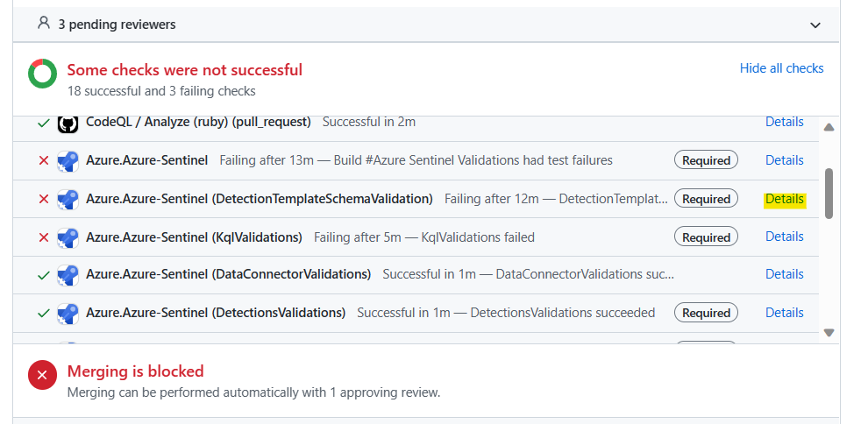
Task: Expand the 3 pending reviewers chevron
Action: [x=815, y=25]
